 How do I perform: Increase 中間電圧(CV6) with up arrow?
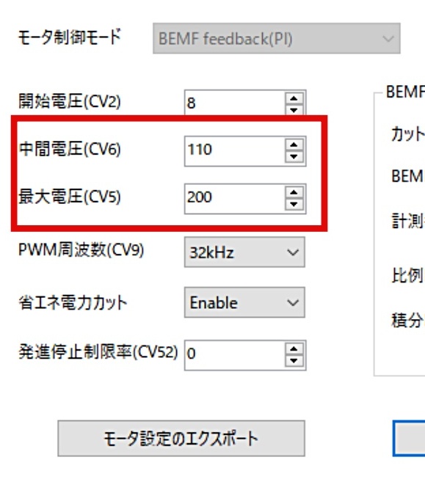(x=294, y=145)
